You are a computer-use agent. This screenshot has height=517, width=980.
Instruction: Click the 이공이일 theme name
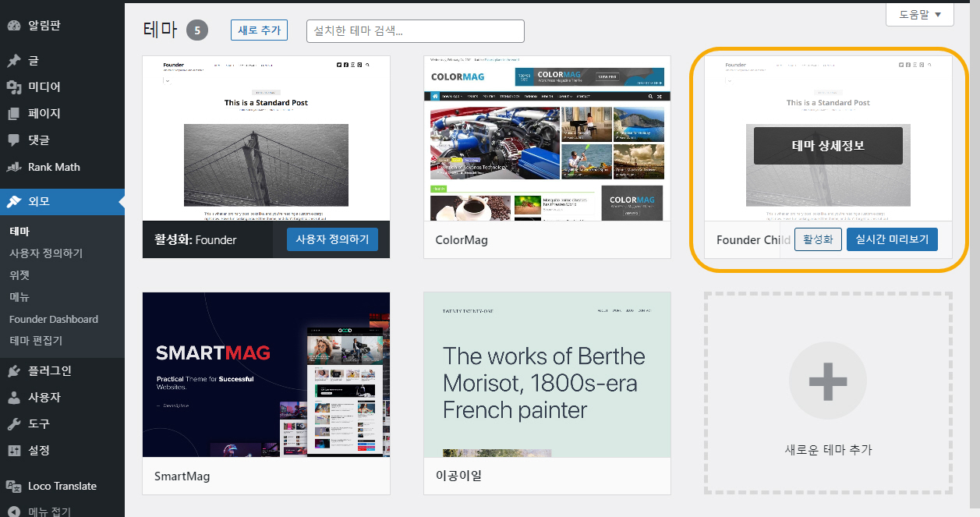tap(458, 476)
